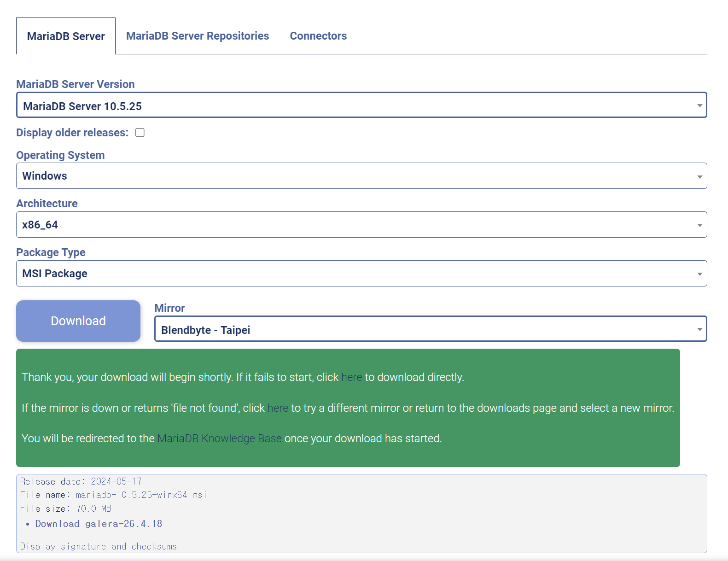Open the MariaDB Knowledge Base link
Viewport: 728px width, 561px height.
coord(219,438)
